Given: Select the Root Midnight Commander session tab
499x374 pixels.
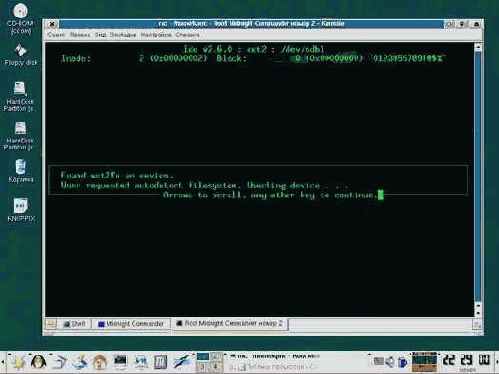Looking at the screenshot, I should click(229, 323).
